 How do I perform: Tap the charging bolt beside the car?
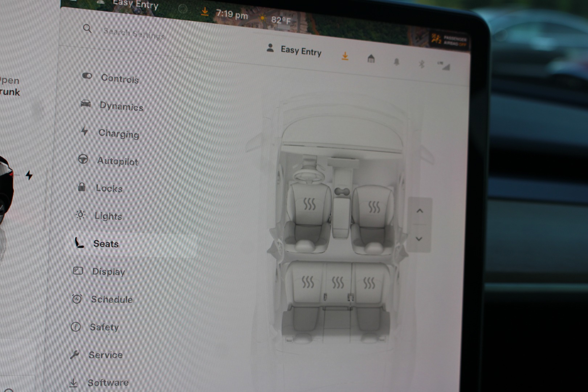pos(29,175)
